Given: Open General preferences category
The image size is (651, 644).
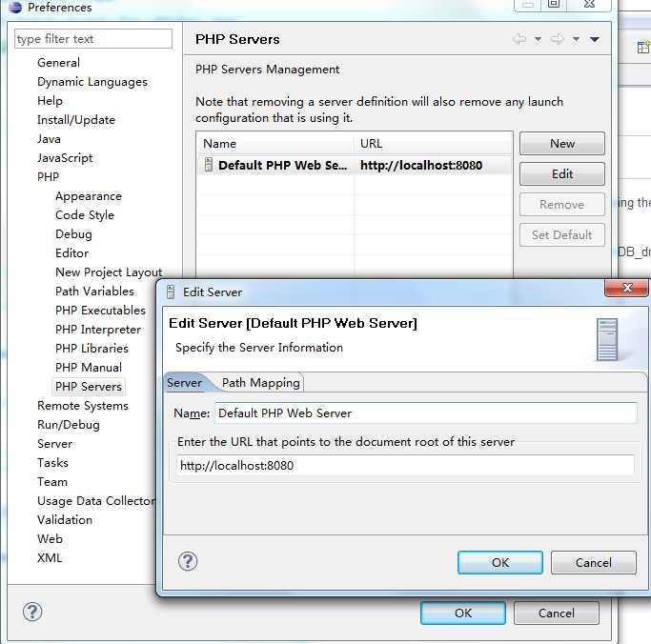Looking at the screenshot, I should tap(58, 63).
